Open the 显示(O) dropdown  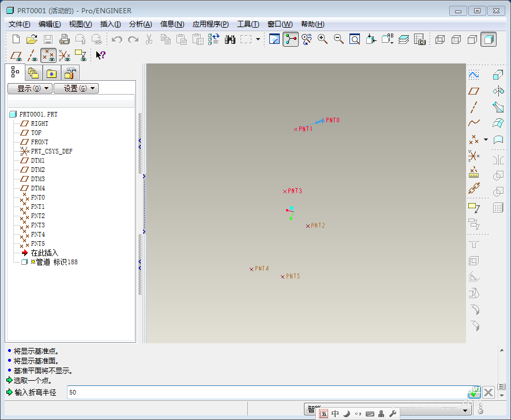pyautogui.click(x=30, y=88)
